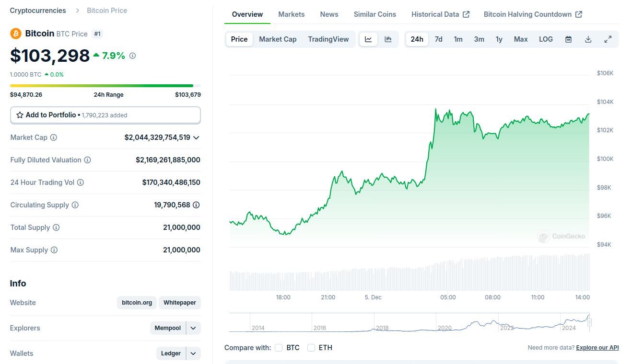632x364 pixels.
Task: Open Wallets dropdown arrow next to Ledger
Action: (x=193, y=353)
